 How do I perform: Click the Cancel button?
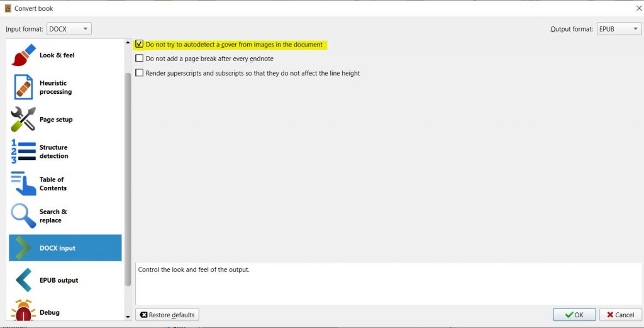point(620,315)
